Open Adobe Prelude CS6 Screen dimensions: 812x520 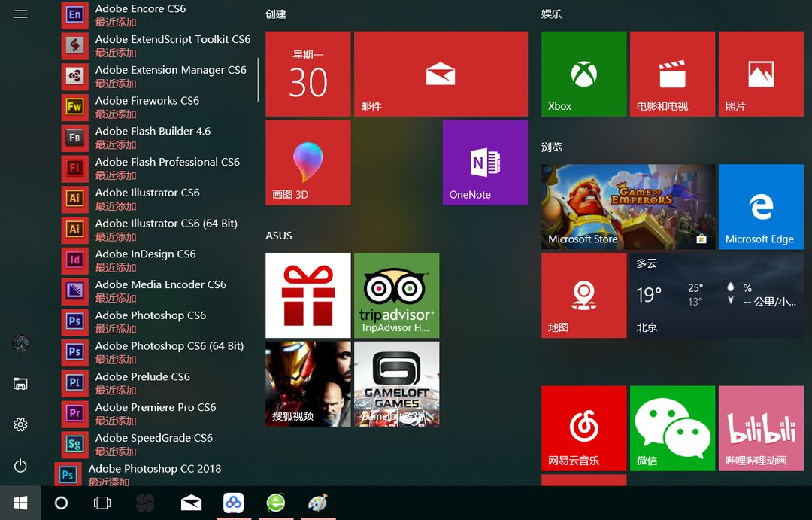(x=156, y=382)
